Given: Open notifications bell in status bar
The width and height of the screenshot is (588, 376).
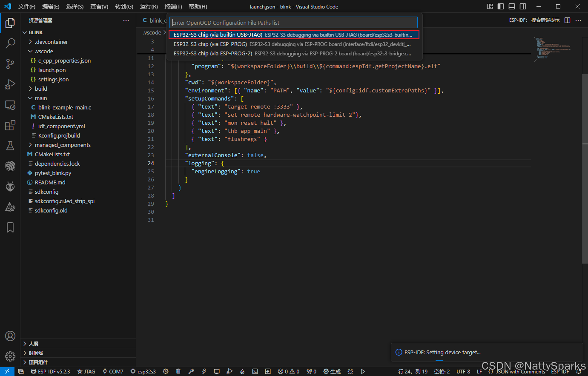Looking at the screenshot, I should point(579,371).
